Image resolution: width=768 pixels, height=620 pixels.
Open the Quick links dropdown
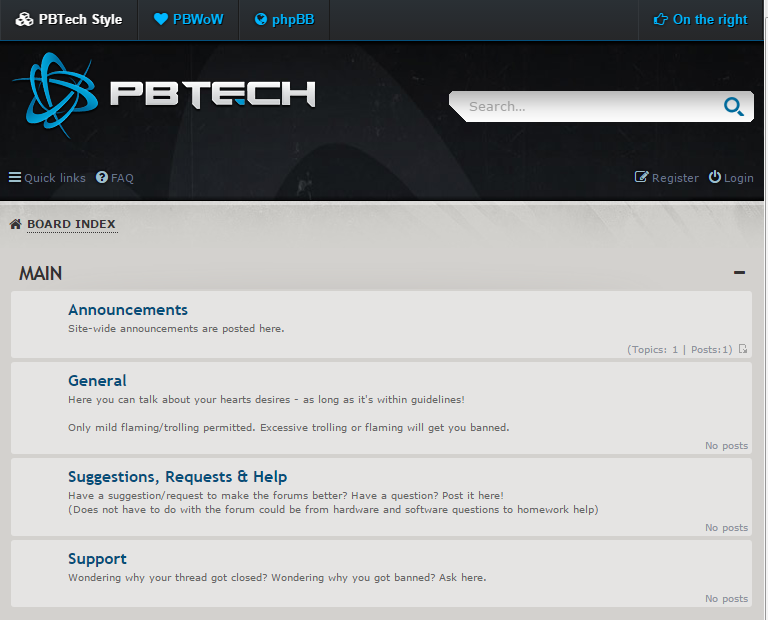(47, 177)
